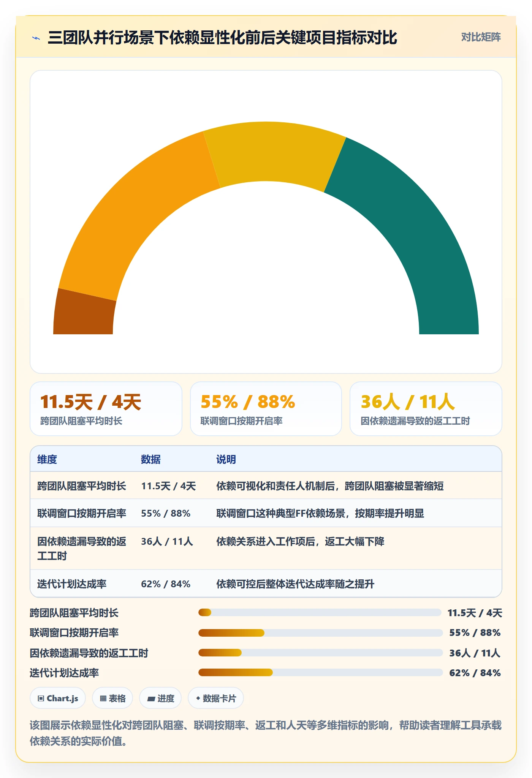Click the 36人 / 11人 stat card
The height and width of the screenshot is (778, 532).
click(426, 409)
